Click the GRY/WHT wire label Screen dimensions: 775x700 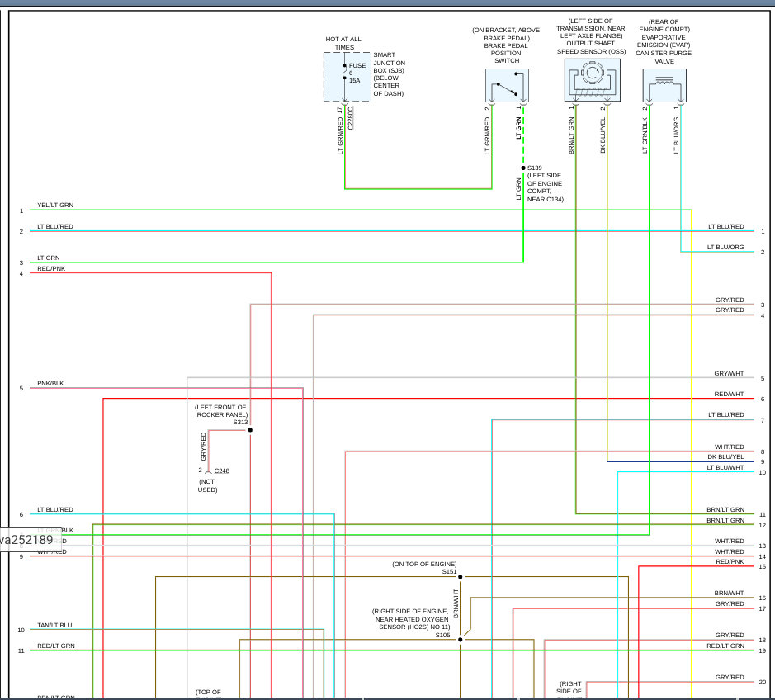pos(729,373)
